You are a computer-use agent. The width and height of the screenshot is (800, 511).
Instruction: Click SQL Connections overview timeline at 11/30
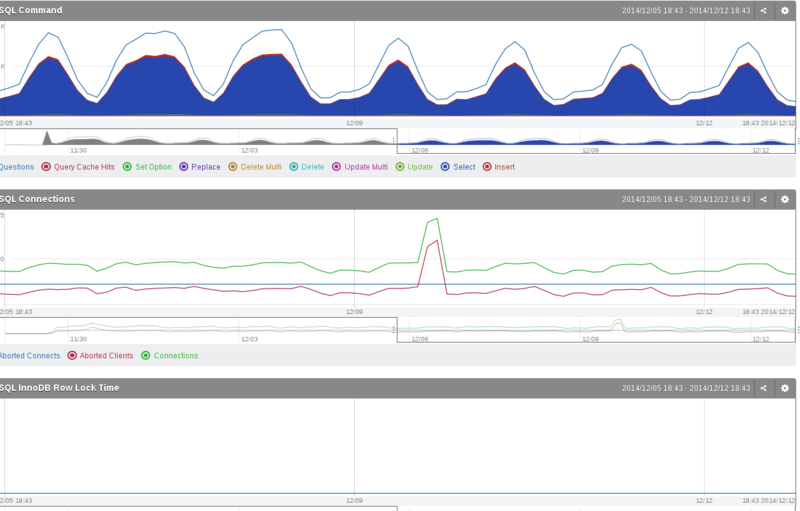tap(78, 339)
